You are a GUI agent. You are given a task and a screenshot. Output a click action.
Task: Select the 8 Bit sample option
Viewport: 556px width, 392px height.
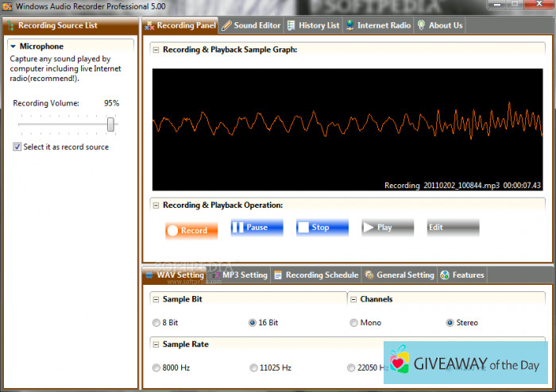(x=156, y=323)
